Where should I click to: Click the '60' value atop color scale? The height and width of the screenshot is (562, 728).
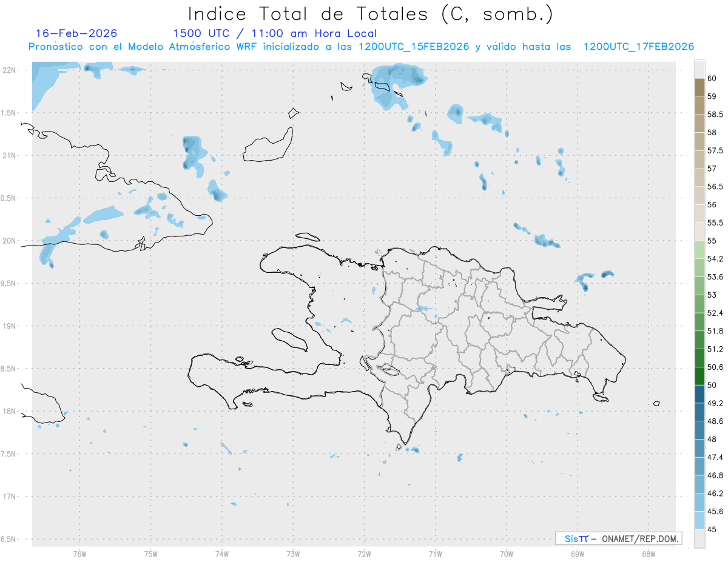712,78
